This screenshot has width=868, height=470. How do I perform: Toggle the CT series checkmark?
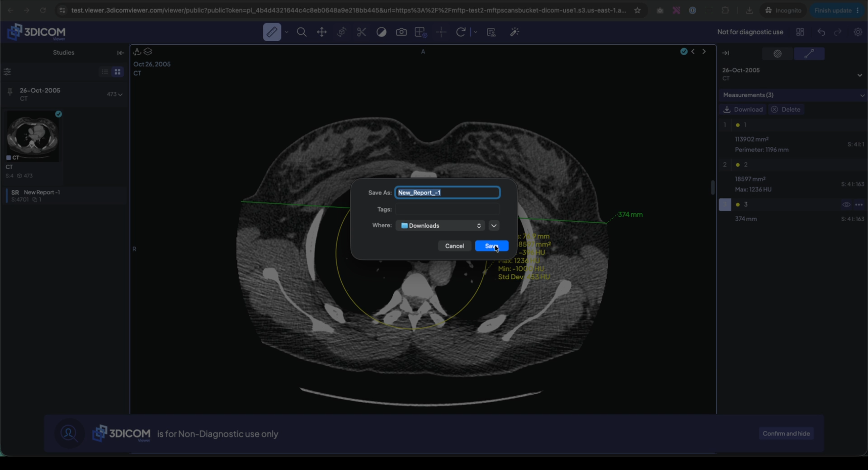coord(58,114)
